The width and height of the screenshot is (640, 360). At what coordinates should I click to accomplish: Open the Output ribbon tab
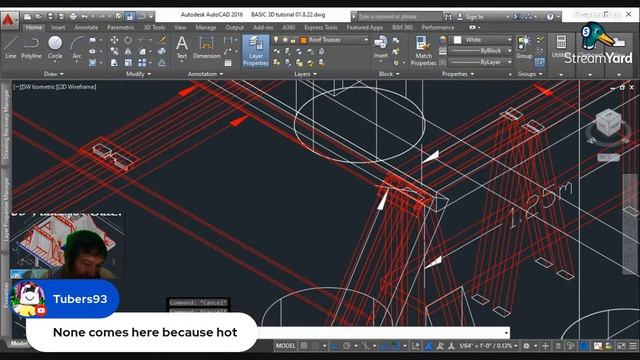pyautogui.click(x=234, y=27)
